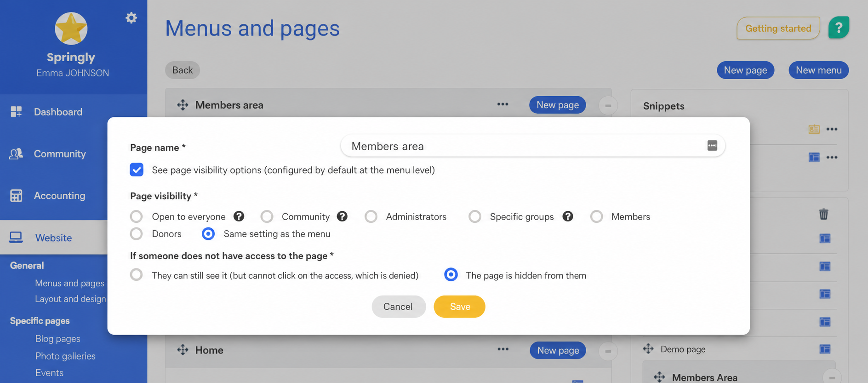The height and width of the screenshot is (383, 868).
Task: Collapse the Members area menu section
Action: 608,105
